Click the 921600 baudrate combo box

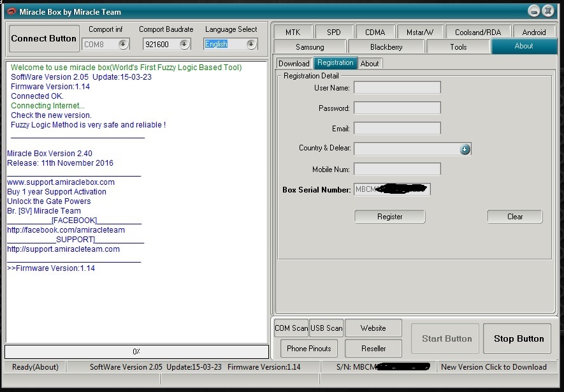(166, 44)
